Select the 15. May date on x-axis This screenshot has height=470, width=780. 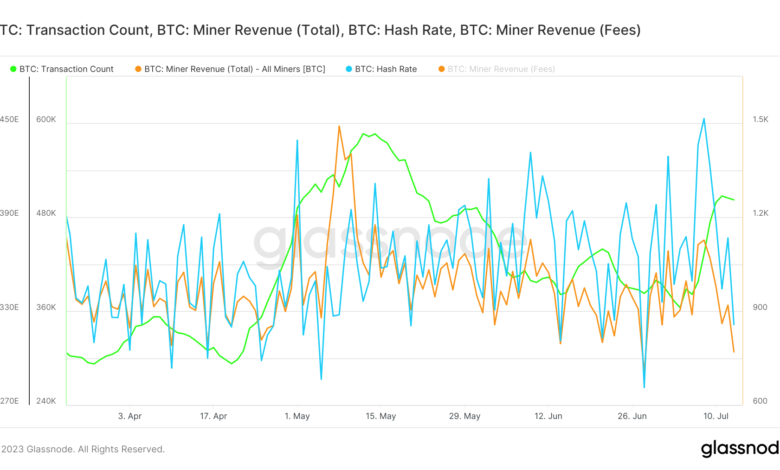381,415
